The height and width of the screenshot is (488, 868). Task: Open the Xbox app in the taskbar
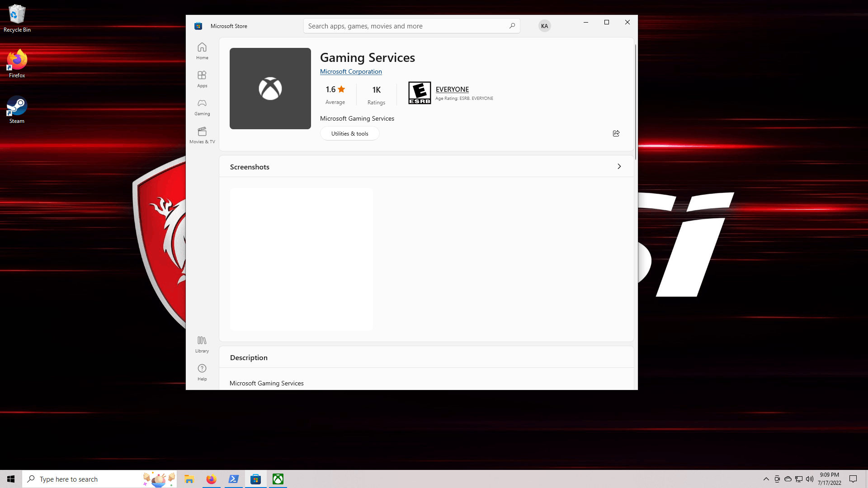pyautogui.click(x=278, y=479)
